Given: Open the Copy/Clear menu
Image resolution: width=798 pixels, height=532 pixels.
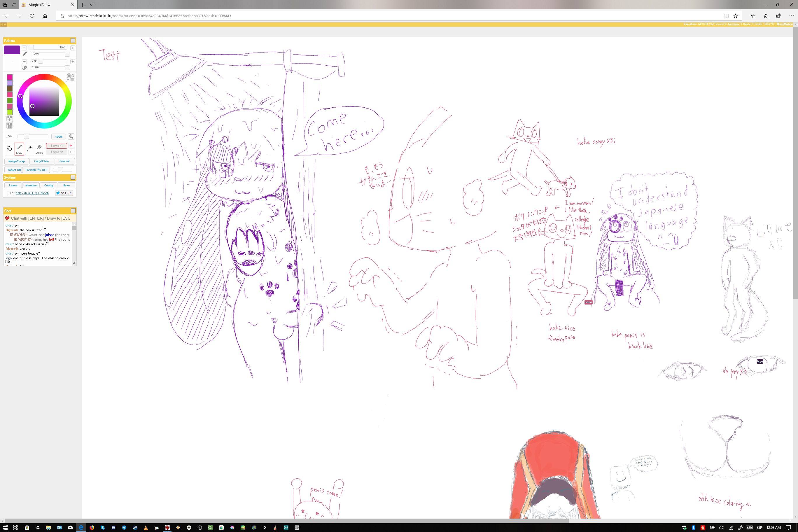Looking at the screenshot, I should click(x=41, y=161).
